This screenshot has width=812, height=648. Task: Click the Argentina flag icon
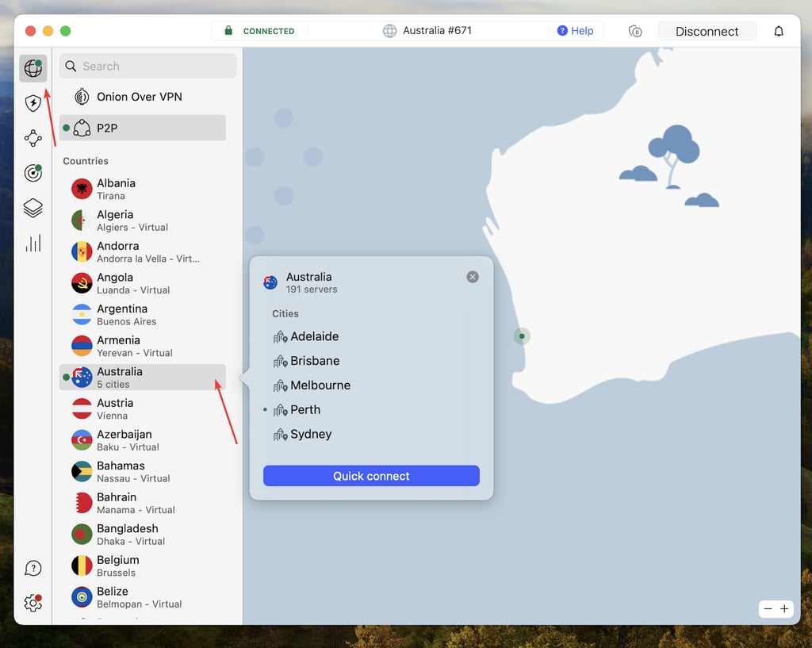[82, 314]
